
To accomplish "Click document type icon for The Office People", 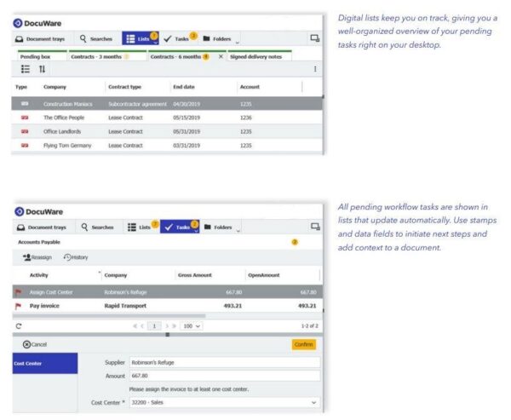I will (x=25, y=118).
